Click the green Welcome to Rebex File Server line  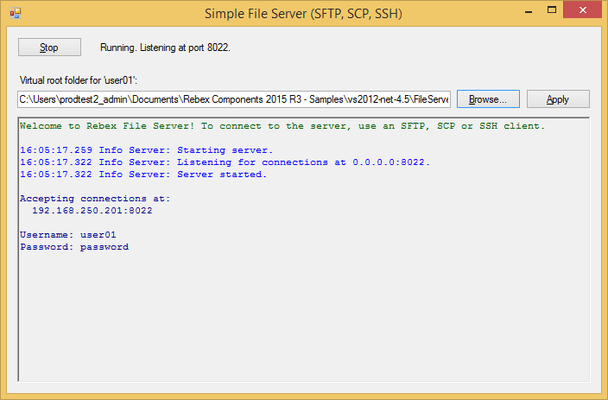(x=282, y=127)
